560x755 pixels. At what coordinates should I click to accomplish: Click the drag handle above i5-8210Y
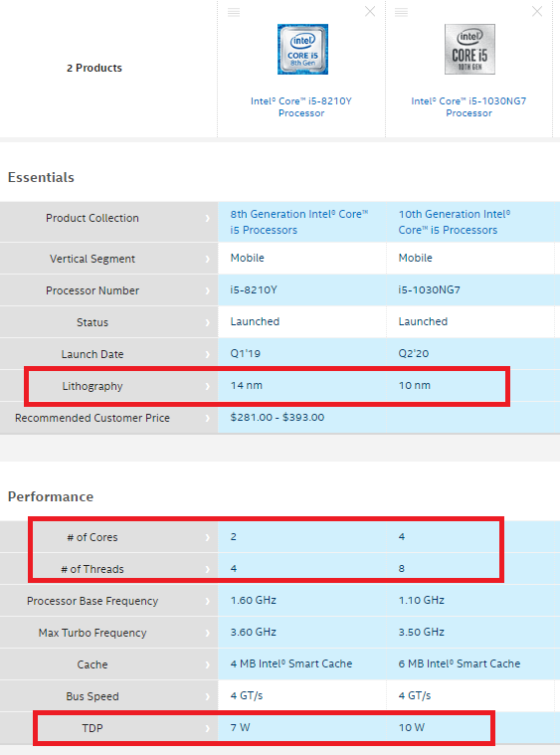(x=234, y=12)
